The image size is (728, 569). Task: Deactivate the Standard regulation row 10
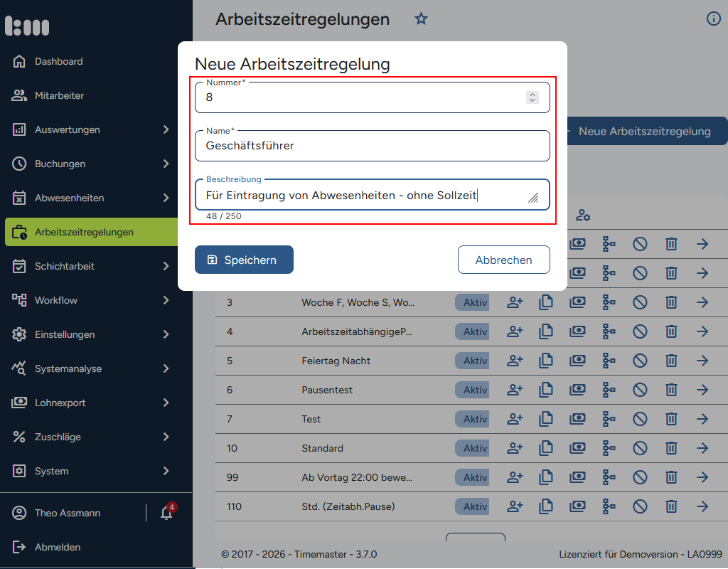(x=641, y=448)
